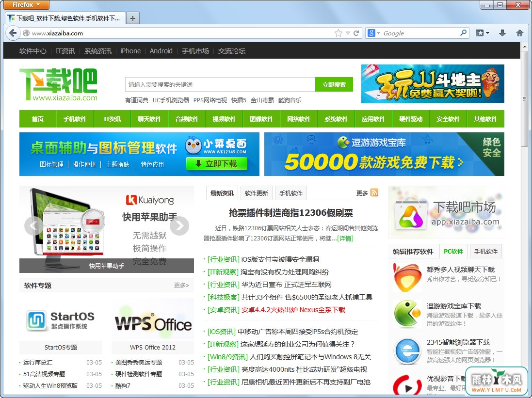Open 网络软件 category in green navigation
Screen dimensions: 532x398
(299, 119)
